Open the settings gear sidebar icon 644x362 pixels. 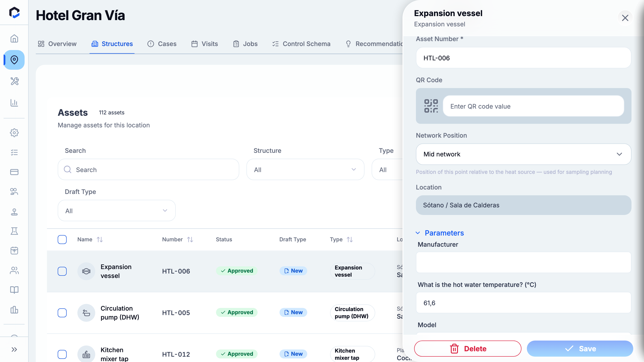point(14,133)
